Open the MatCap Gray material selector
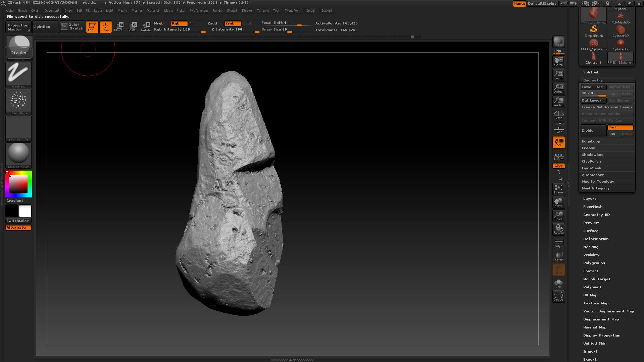This screenshot has width=644, height=362. [19, 156]
